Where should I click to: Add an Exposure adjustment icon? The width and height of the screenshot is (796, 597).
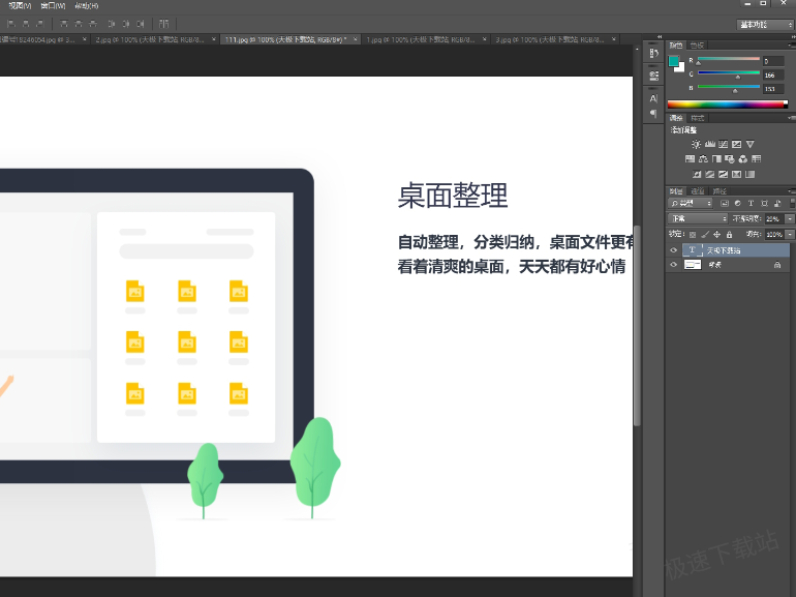(737, 144)
